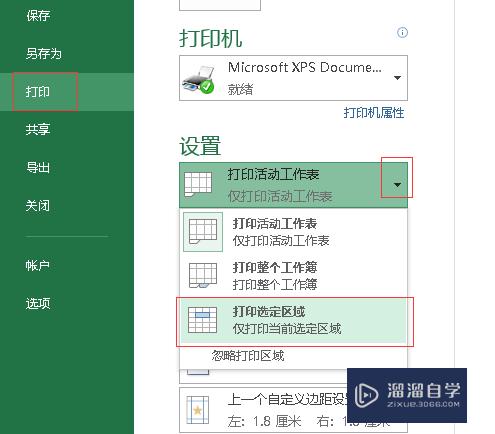Select Print Entire Workbook (打印整个工作簿) option
Viewport: 495px width, 434px height.
click(293, 276)
